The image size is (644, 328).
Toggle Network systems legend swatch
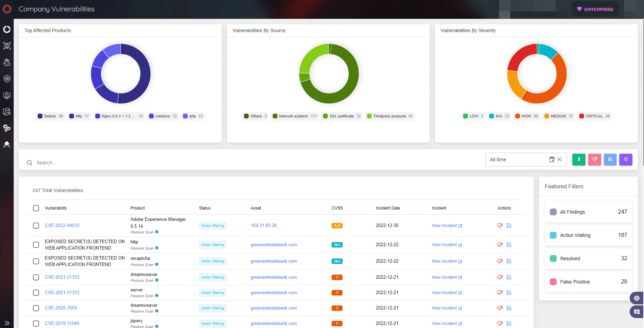click(275, 116)
